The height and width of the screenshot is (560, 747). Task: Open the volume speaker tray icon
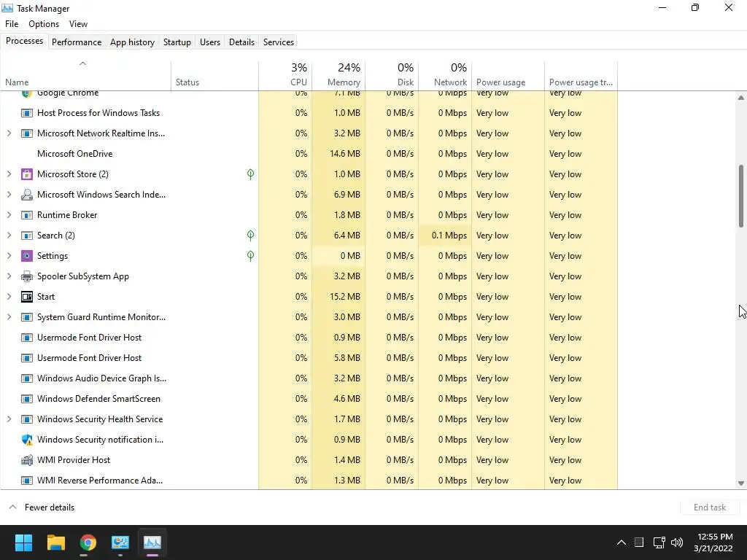(677, 542)
